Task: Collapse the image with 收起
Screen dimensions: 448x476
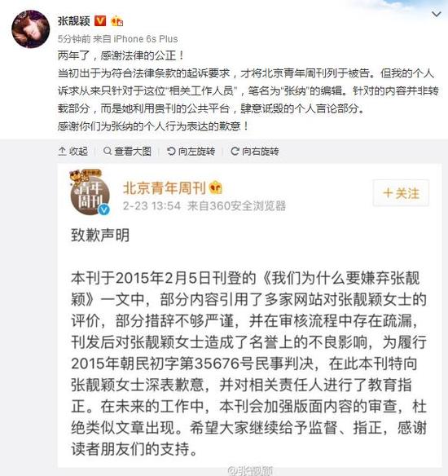Action: pyautogui.click(x=73, y=151)
